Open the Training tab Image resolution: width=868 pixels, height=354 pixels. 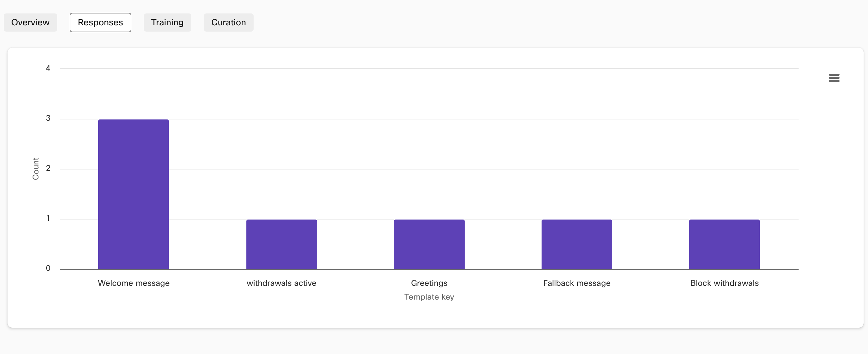(x=168, y=23)
